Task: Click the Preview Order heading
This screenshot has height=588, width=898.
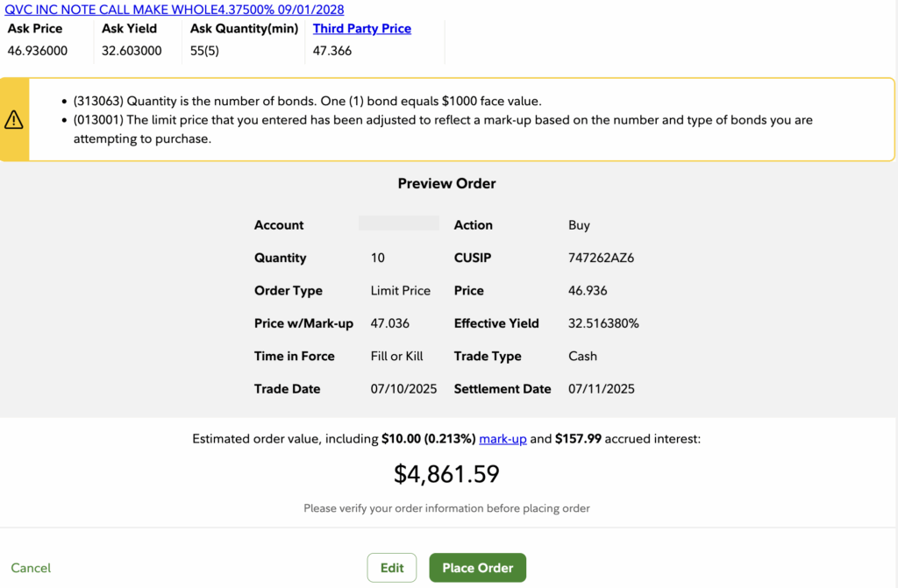Action: pos(446,183)
